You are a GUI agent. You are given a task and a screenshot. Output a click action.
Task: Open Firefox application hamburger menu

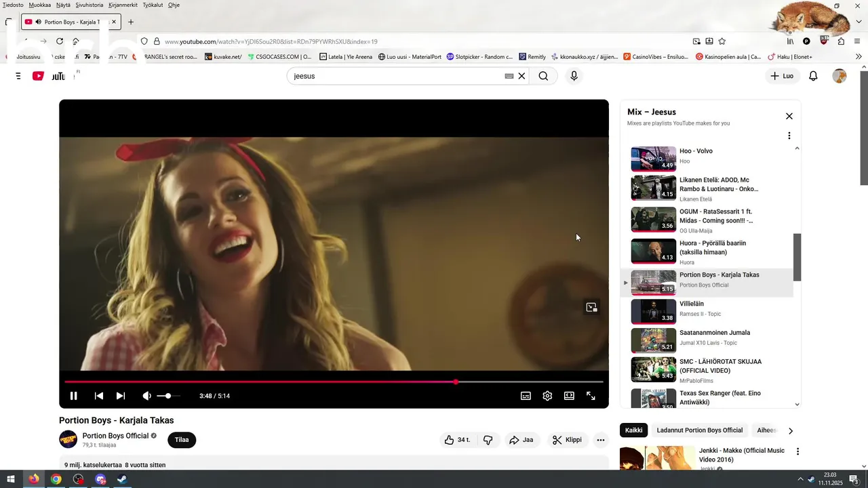click(x=858, y=41)
